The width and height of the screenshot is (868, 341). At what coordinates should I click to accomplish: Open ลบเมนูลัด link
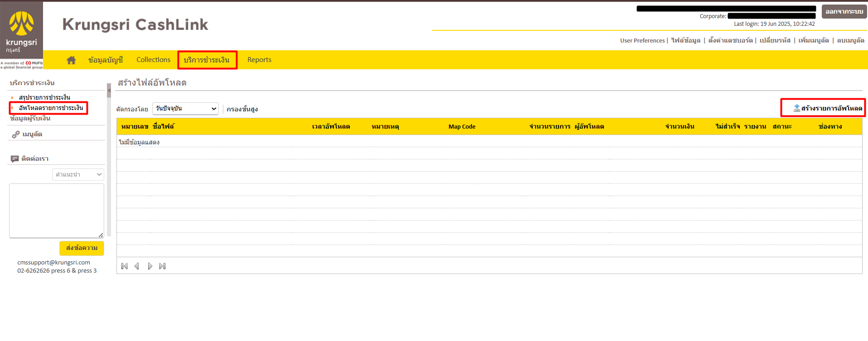coord(851,40)
